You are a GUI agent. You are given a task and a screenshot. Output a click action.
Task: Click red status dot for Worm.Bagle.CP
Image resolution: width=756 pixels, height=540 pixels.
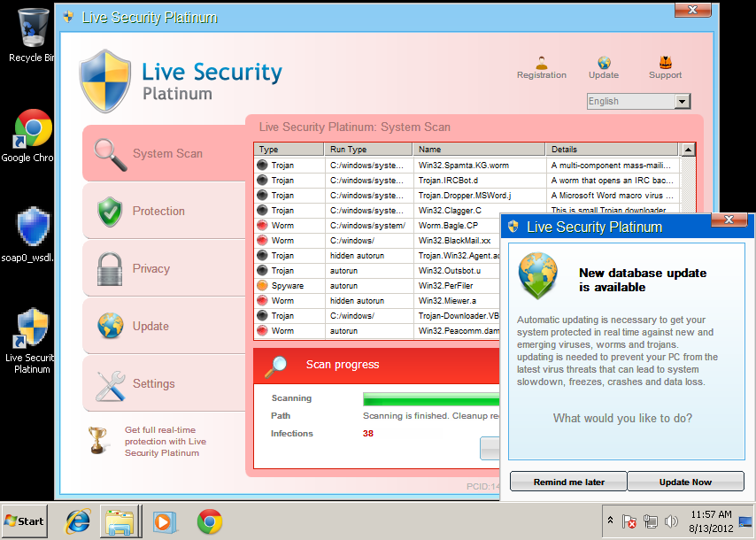pyautogui.click(x=262, y=225)
